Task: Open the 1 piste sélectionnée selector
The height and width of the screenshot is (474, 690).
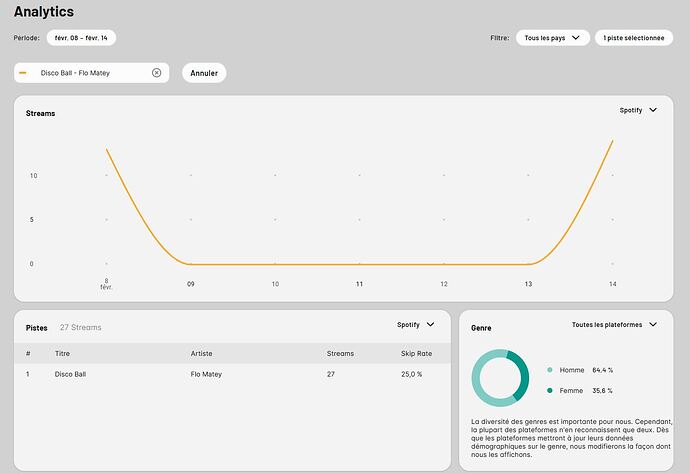Action: pos(633,38)
